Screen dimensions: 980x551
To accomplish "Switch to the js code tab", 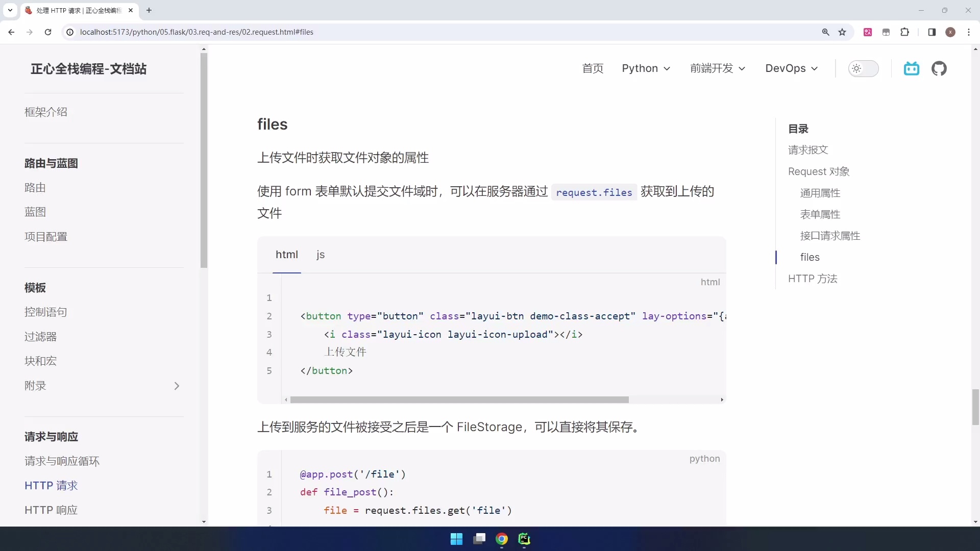I will [x=321, y=255].
